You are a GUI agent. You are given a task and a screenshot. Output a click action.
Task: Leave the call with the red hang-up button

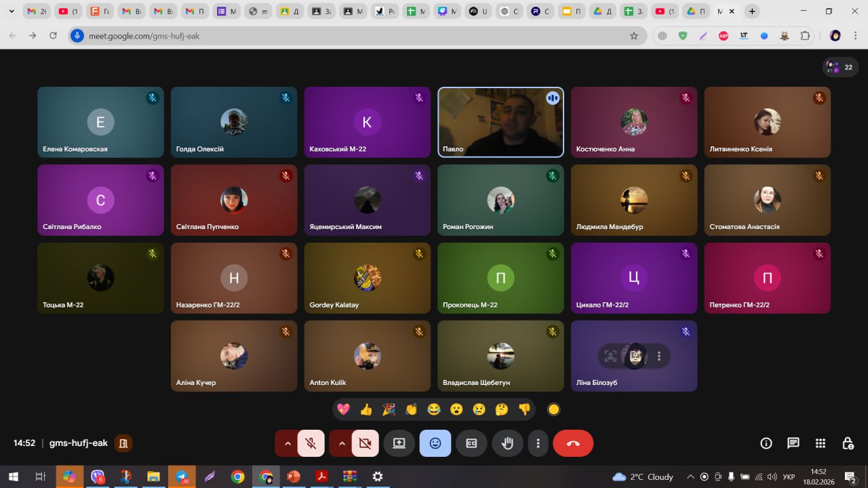tap(573, 443)
